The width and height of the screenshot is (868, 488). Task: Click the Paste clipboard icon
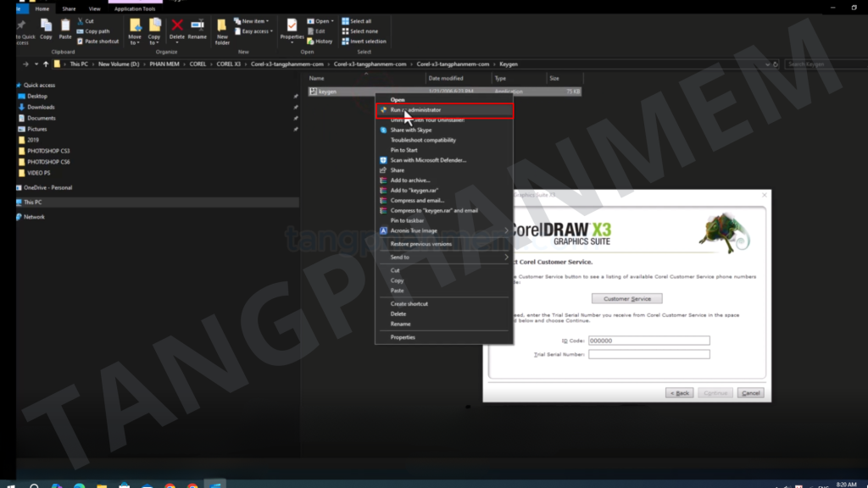pyautogui.click(x=65, y=29)
